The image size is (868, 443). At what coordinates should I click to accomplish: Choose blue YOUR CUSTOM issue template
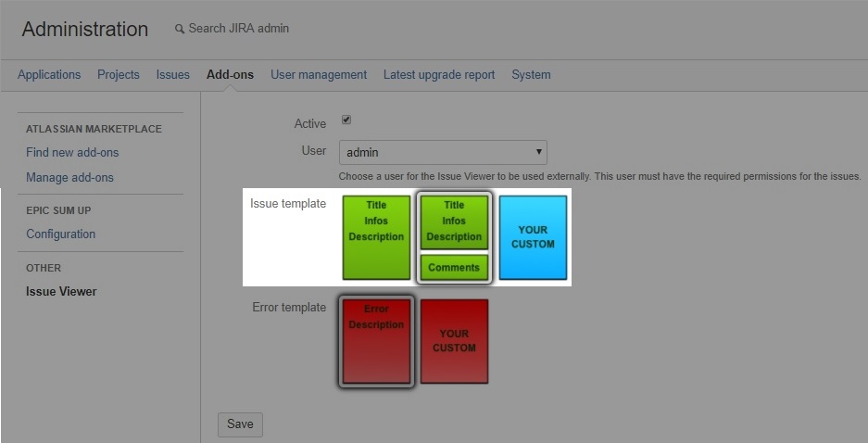pyautogui.click(x=533, y=236)
